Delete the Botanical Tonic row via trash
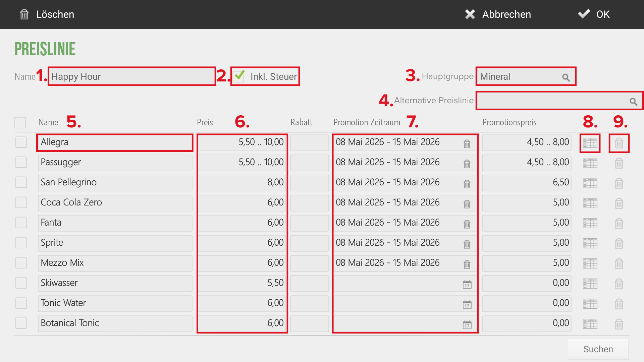The width and height of the screenshot is (644, 362). [x=619, y=324]
